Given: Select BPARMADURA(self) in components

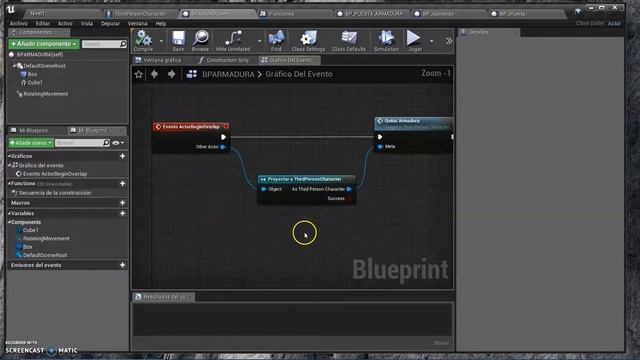Looking at the screenshot, I should 40,54.
